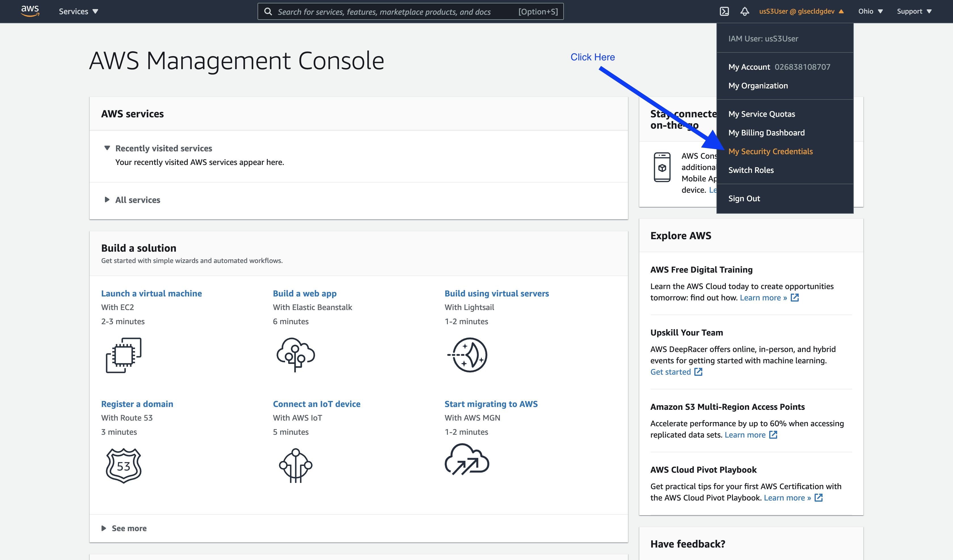953x560 pixels.
Task: Open My Service Quotas
Action: pyautogui.click(x=762, y=114)
